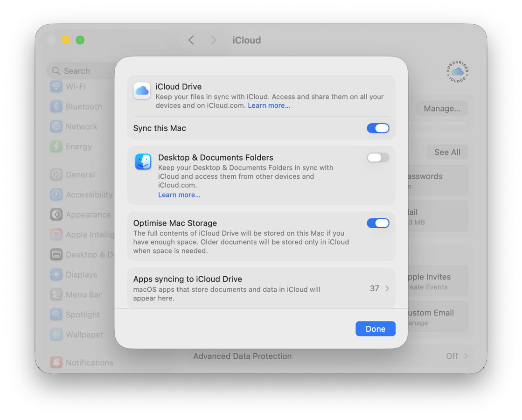Go back using the left arrow
The width and height of the screenshot is (522, 420).
[x=191, y=40]
